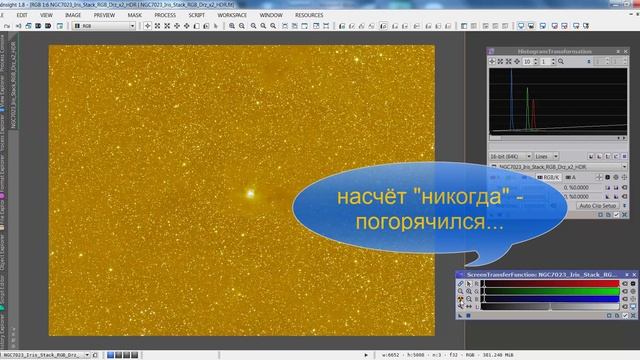Select the readout crosshair mode tool in toolbar

pyautogui.click(x=147, y=26)
